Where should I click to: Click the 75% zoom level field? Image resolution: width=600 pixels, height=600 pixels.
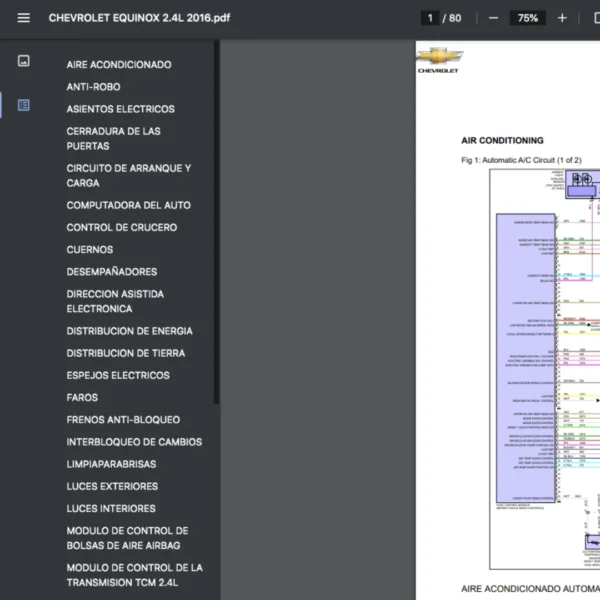[527, 18]
